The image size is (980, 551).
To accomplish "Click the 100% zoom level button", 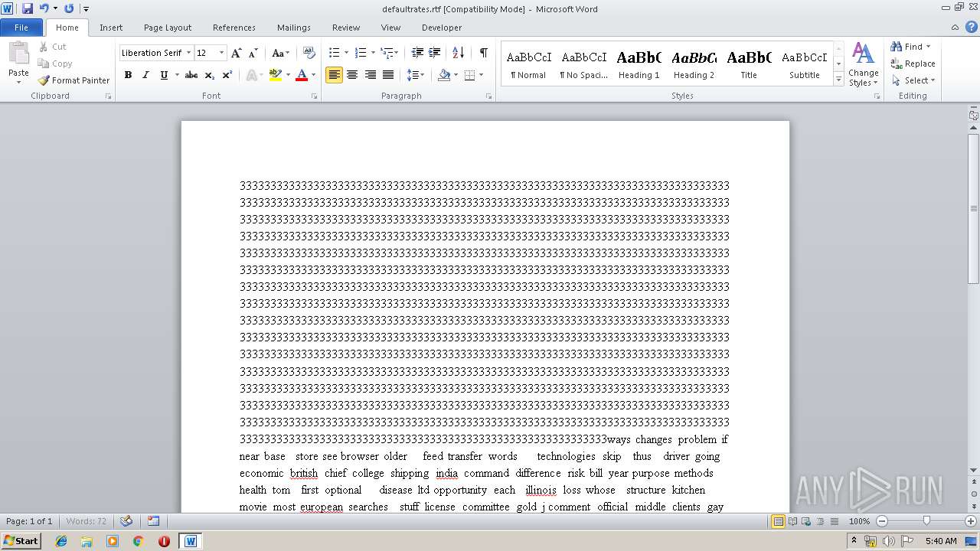I will 860,521.
